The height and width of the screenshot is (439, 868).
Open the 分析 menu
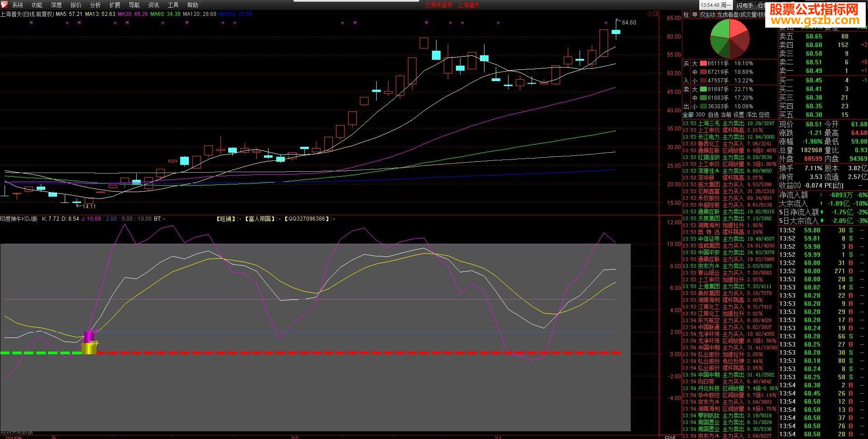[95, 5]
